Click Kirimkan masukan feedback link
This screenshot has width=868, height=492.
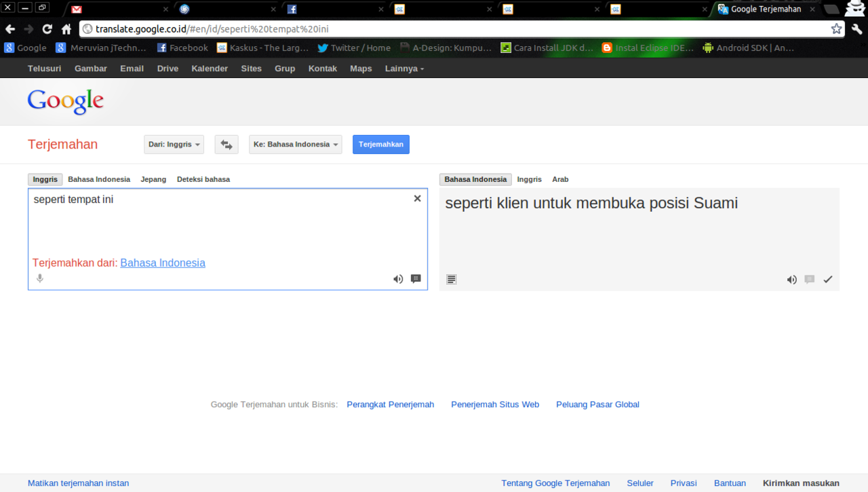tap(801, 483)
